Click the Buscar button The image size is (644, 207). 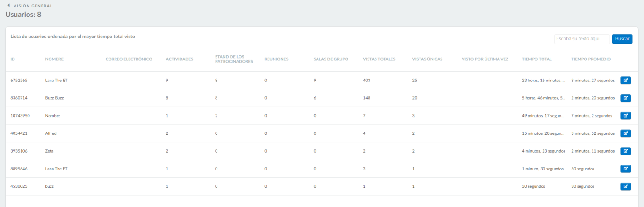coord(622,39)
